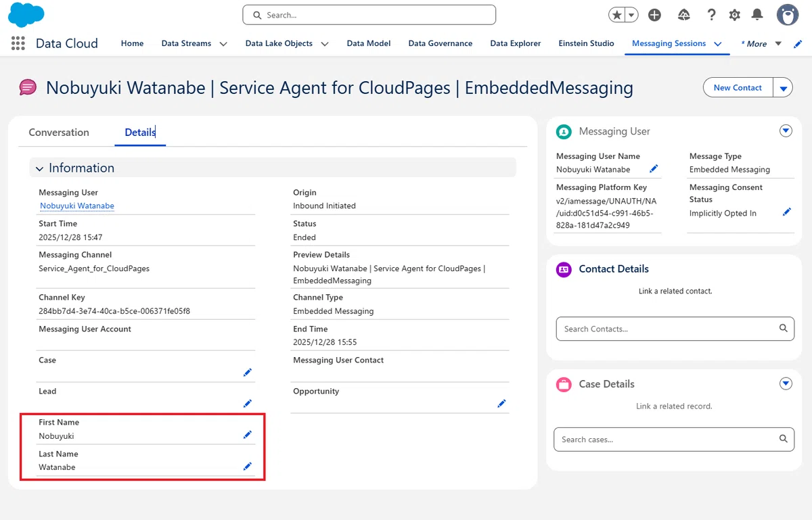The height and width of the screenshot is (520, 812).
Task: Edit the Last Name pencil icon
Action: point(248,466)
